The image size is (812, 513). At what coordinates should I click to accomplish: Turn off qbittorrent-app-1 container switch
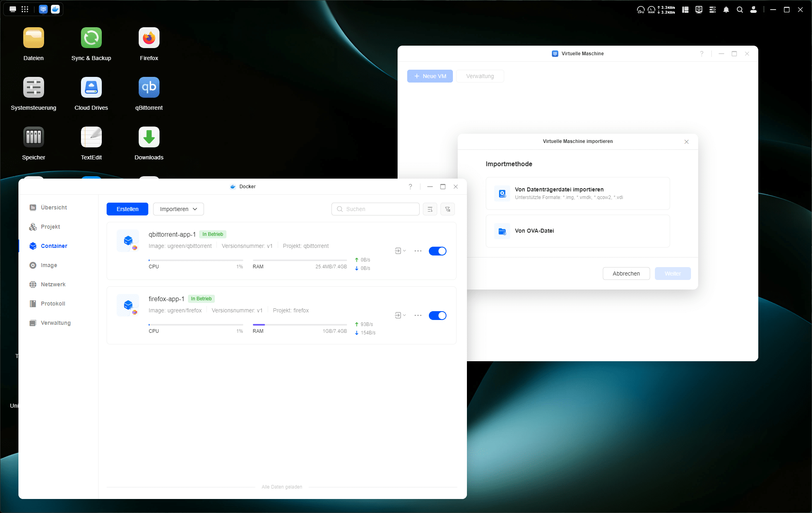click(x=437, y=251)
